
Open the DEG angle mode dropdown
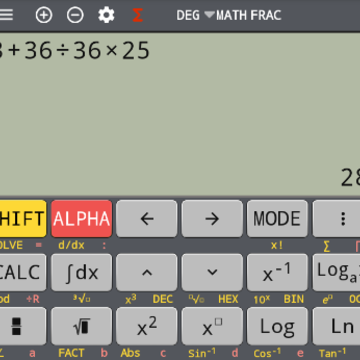[195, 15]
